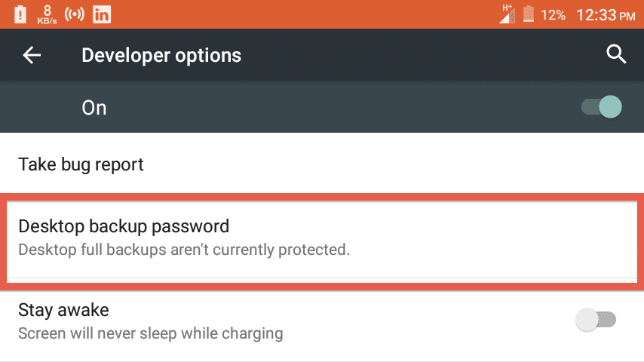This screenshot has height=362, width=644.
Task: Go back using the arrow icon
Action: tap(32, 55)
